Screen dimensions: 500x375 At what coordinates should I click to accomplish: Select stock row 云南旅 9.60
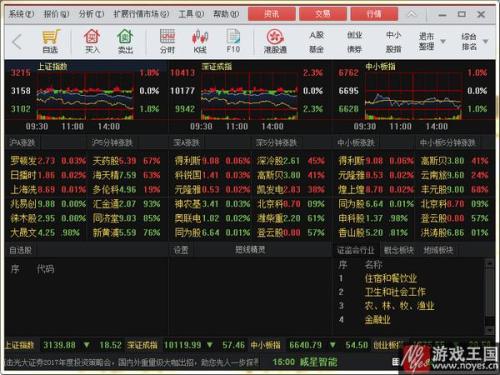click(455, 175)
